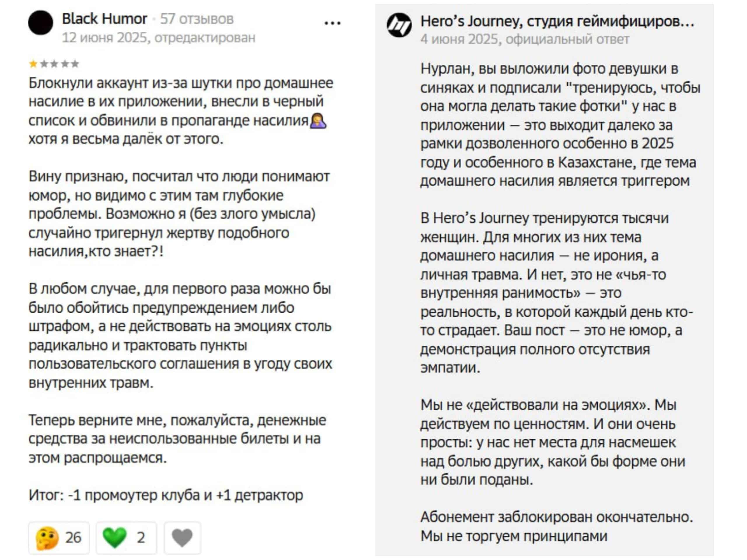747x560 pixels.
Task: Click the reply paragraph starting with 'Нурлан'
Action: pyautogui.click(x=560, y=125)
